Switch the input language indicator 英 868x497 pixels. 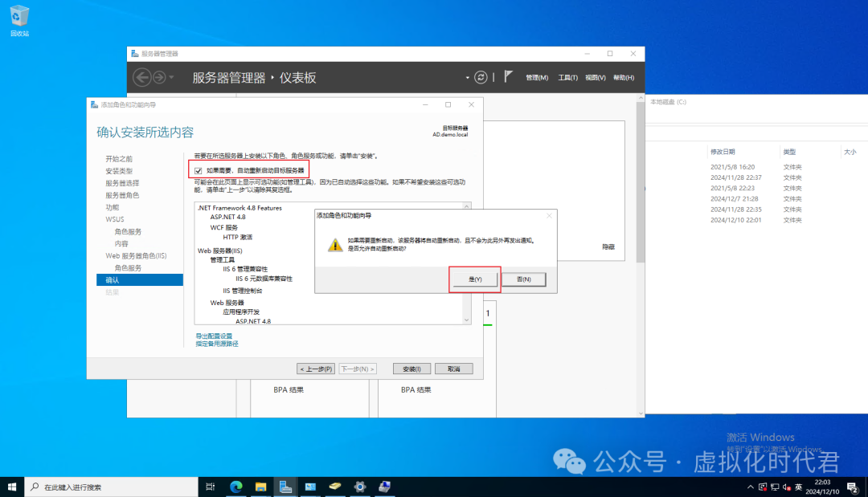[x=798, y=487]
